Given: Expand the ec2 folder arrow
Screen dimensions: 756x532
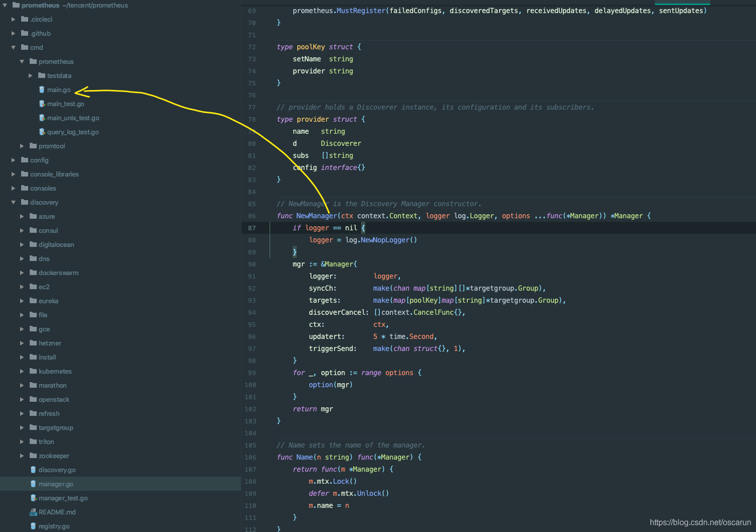Looking at the screenshot, I should tap(22, 287).
